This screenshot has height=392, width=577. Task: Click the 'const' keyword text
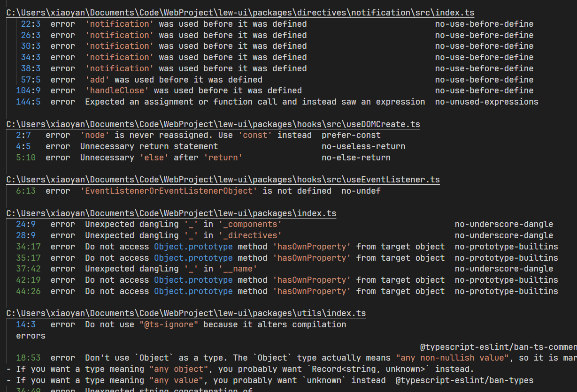pyautogui.click(x=255, y=135)
